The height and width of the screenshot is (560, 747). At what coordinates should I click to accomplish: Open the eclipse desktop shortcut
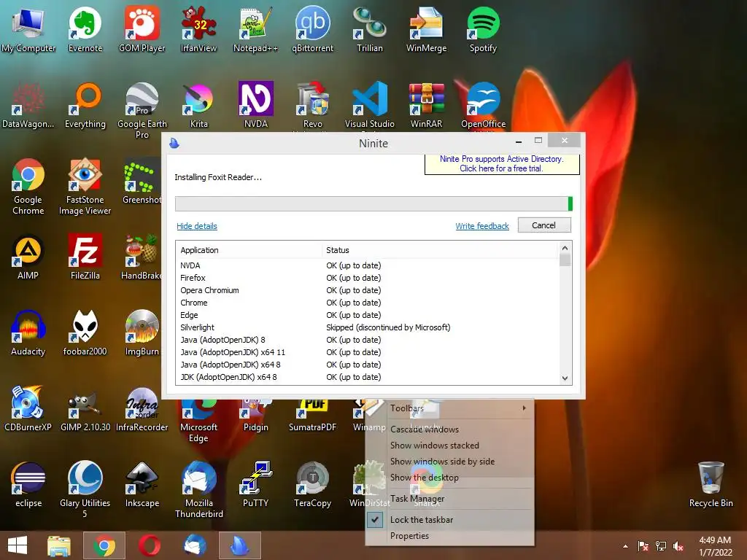[28, 484]
